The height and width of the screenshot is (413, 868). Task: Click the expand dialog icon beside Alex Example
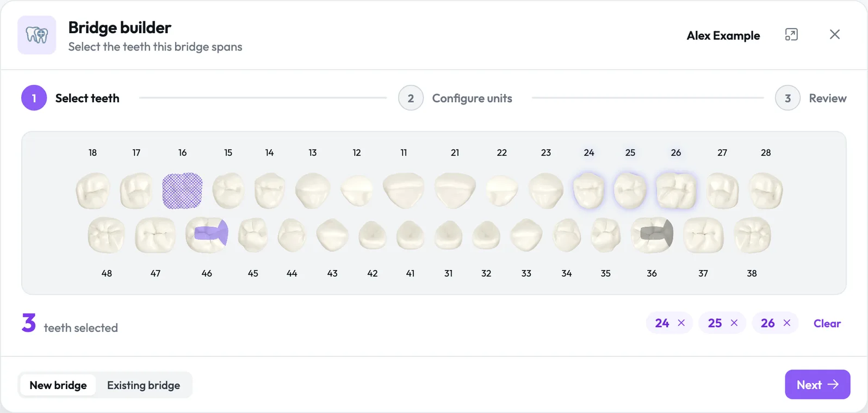pyautogui.click(x=791, y=35)
